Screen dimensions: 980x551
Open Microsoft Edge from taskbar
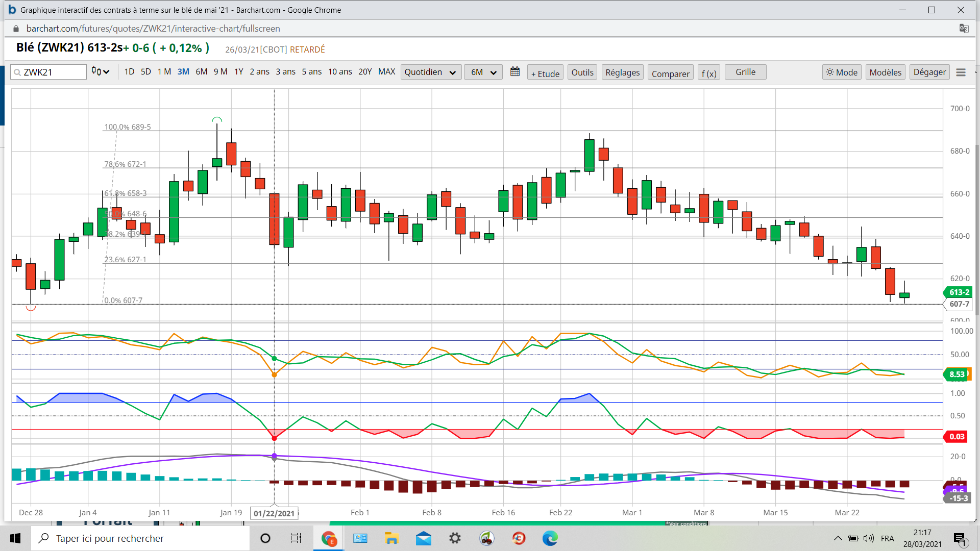[x=550, y=538]
